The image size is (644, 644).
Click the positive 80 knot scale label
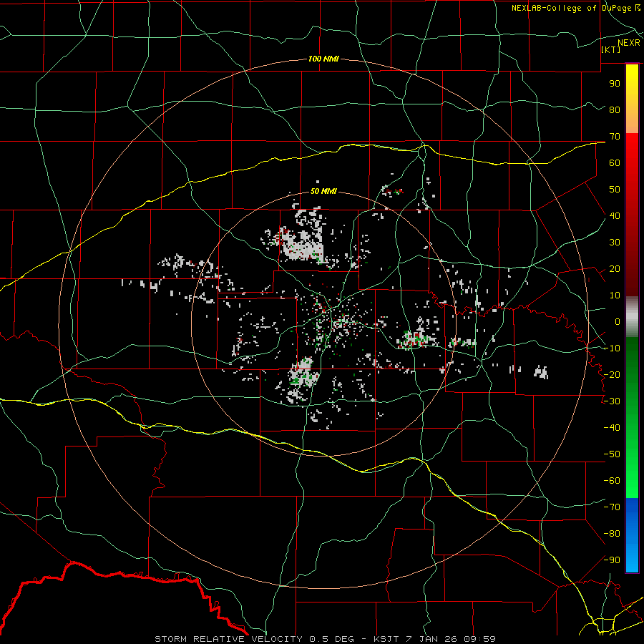(615, 109)
